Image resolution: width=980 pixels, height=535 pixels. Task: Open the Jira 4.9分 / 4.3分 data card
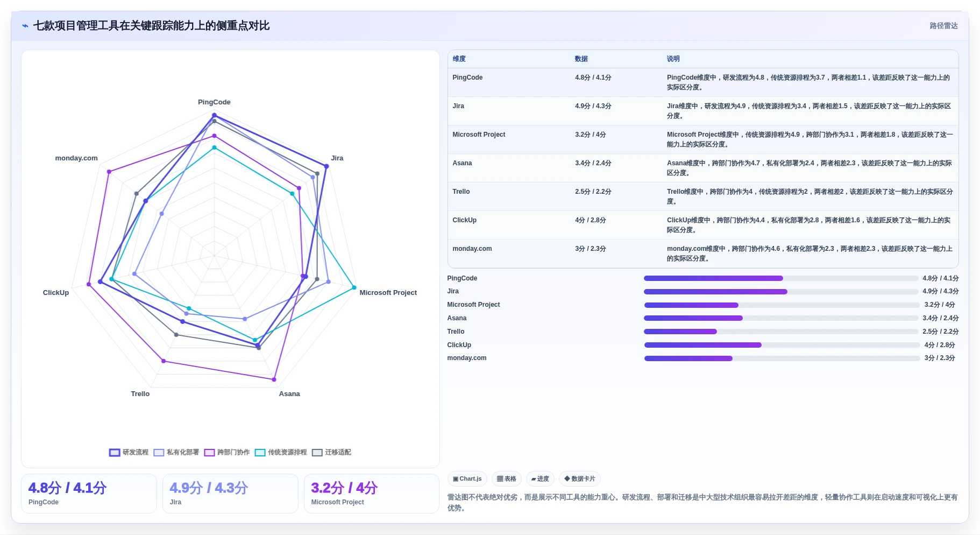click(x=230, y=494)
